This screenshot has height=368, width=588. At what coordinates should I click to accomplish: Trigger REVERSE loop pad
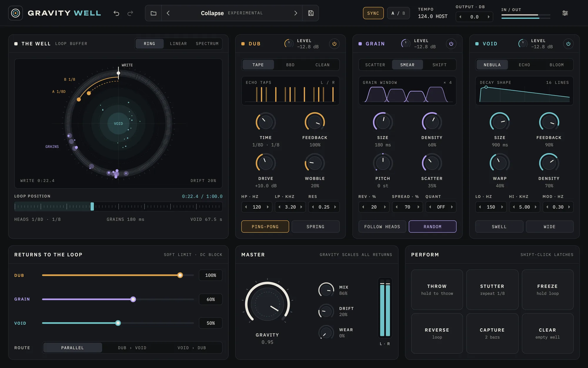pyautogui.click(x=437, y=333)
